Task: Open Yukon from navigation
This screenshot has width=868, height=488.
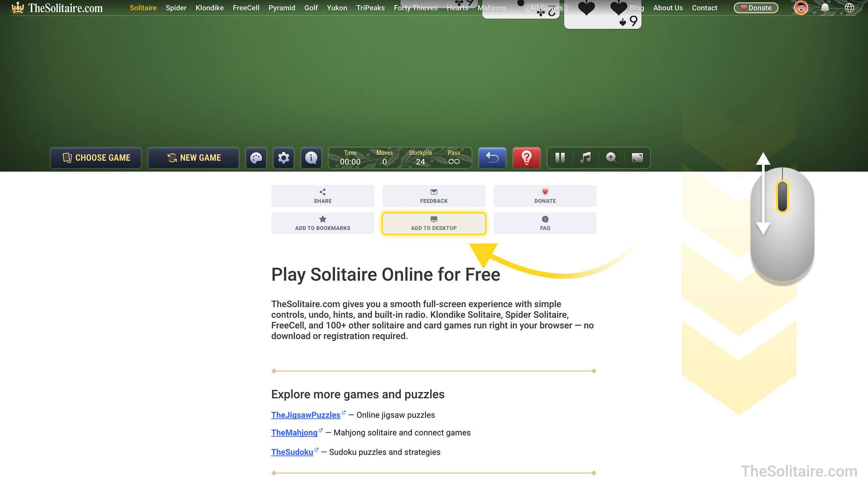Action: point(337,8)
